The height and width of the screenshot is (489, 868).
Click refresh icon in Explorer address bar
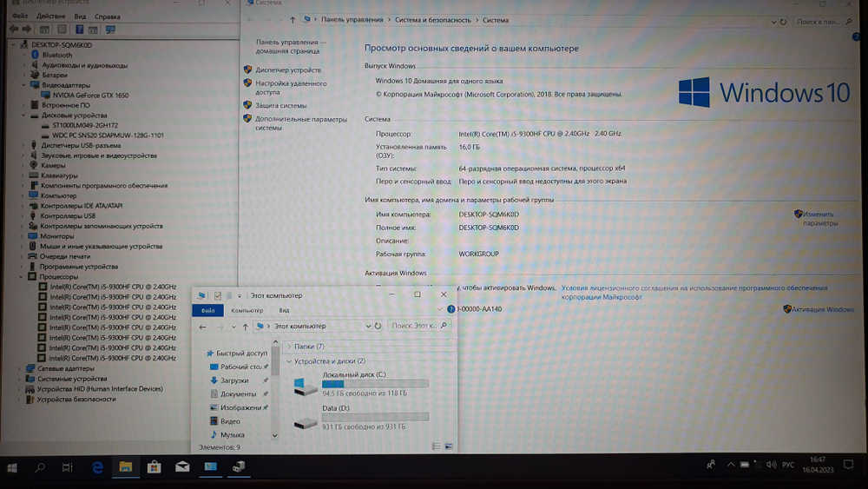pyautogui.click(x=378, y=326)
